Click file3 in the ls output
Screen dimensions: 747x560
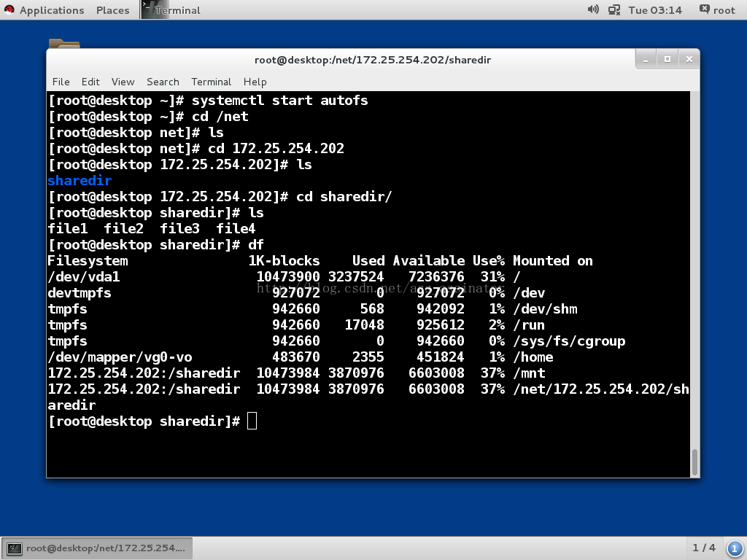tap(179, 228)
